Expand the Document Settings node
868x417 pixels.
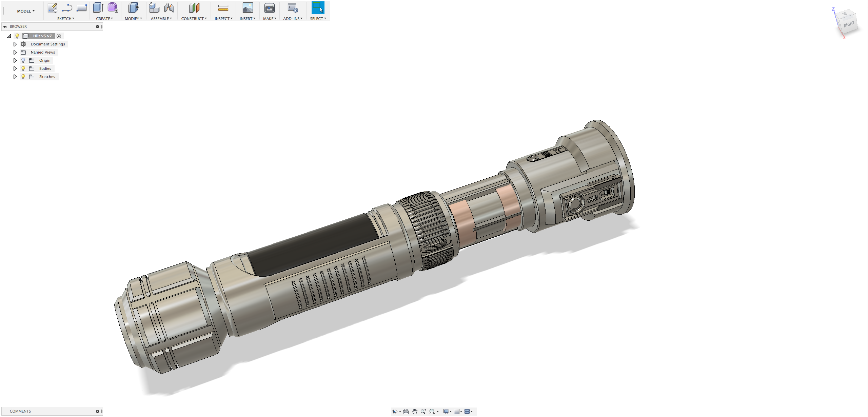pyautogui.click(x=15, y=44)
